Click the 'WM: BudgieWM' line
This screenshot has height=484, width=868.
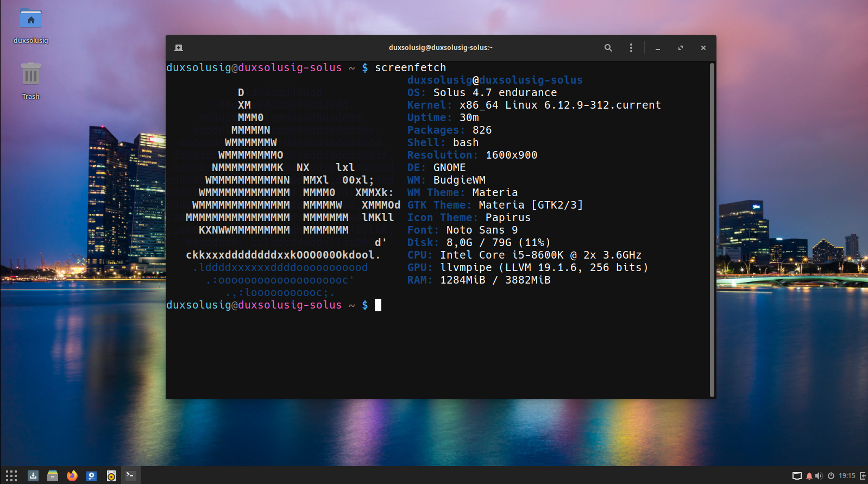(x=446, y=180)
